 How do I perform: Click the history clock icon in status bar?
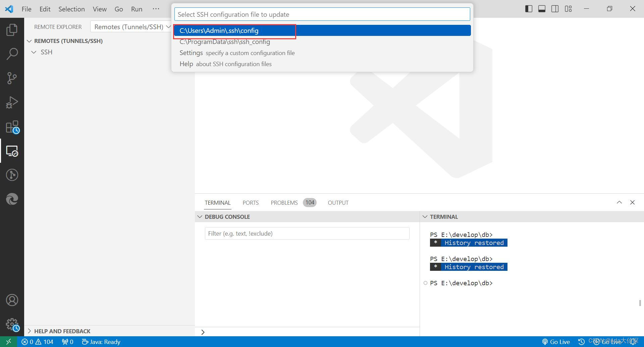581,342
